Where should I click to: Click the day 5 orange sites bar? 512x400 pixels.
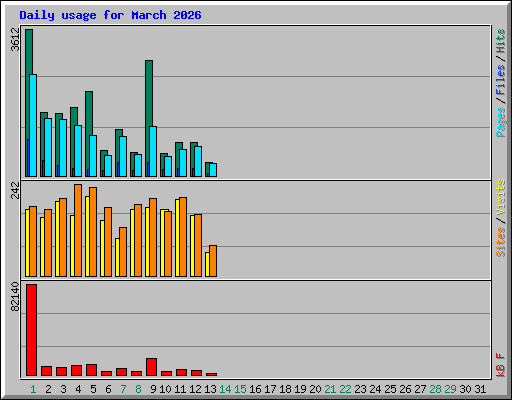pos(93,232)
